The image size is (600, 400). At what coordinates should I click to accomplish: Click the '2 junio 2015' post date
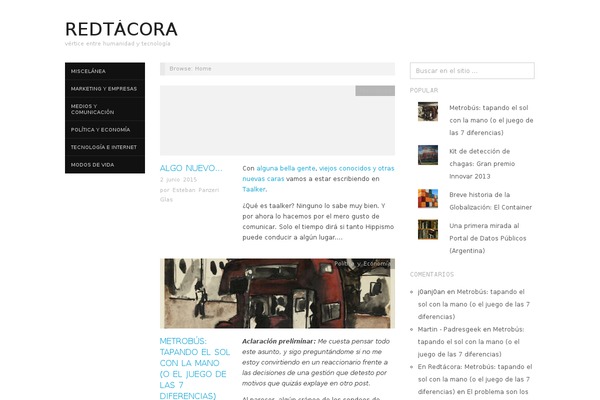[x=178, y=180]
